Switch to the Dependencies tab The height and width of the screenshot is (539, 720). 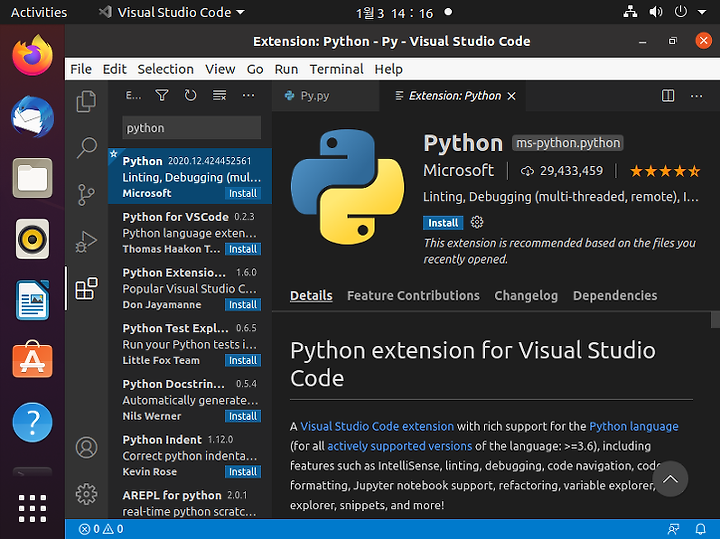point(615,296)
